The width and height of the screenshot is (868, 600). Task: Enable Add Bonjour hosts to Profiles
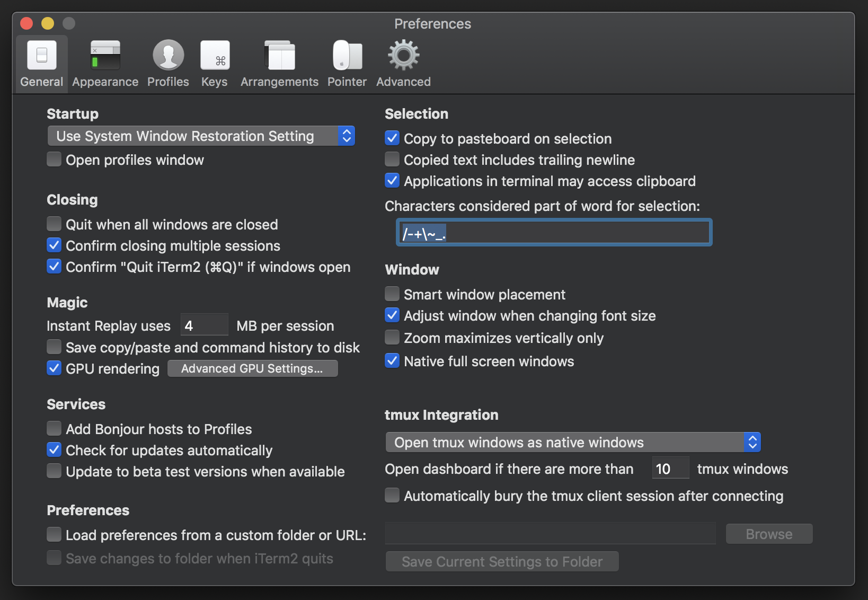coord(54,429)
